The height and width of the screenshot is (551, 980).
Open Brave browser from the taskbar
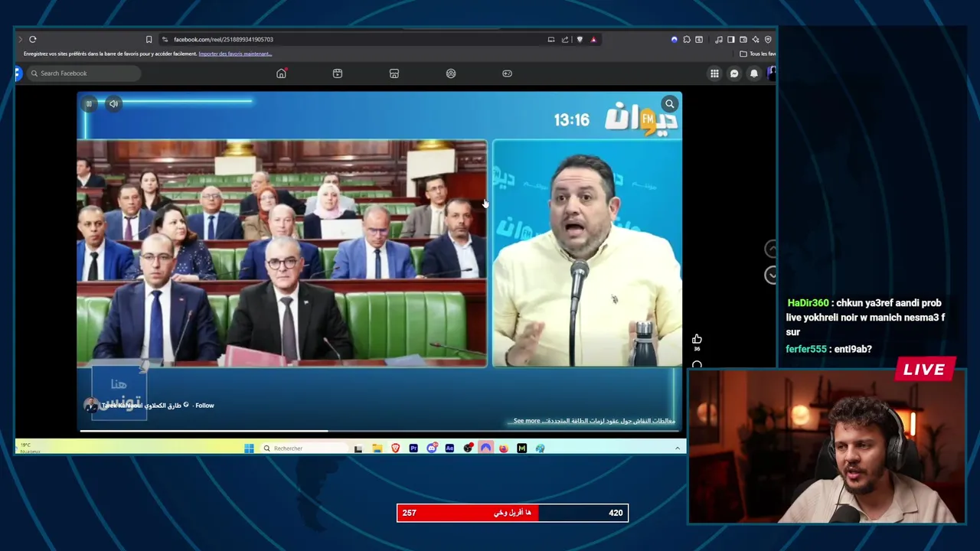click(396, 448)
